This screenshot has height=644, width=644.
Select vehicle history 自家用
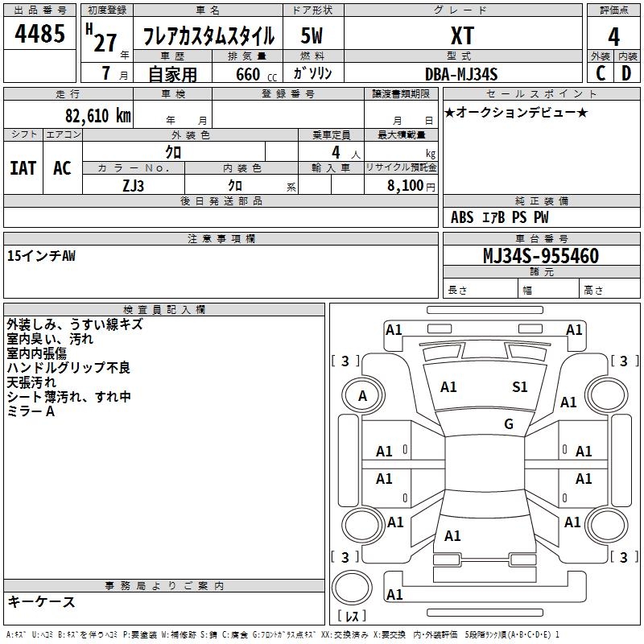point(172,74)
